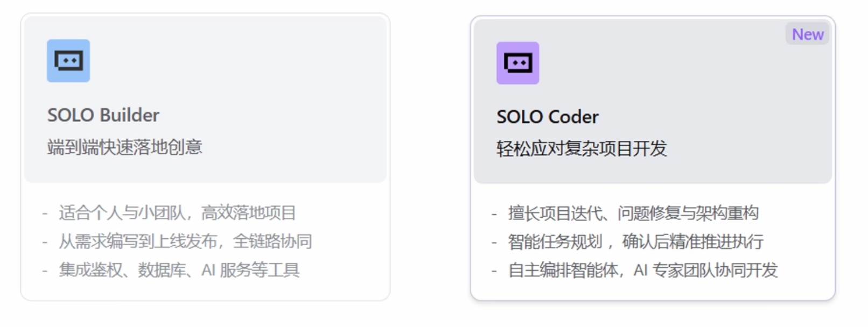This screenshot has width=868, height=327.
Task: Click bullet 智能任务规划，确认后精准推进执行
Action: pyautogui.click(x=635, y=243)
